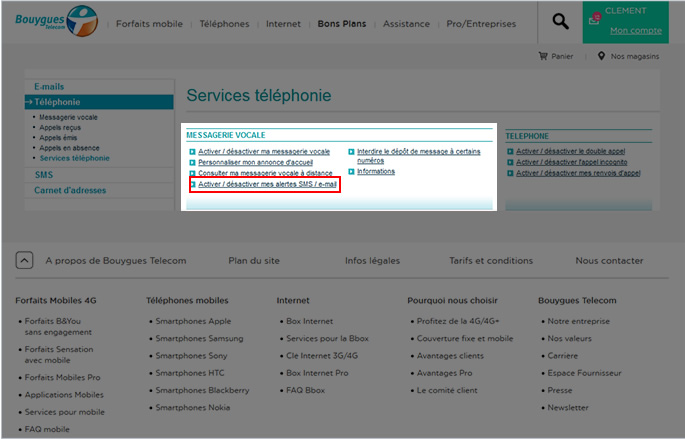Open Assistance in the navigation bar
This screenshot has width=685, height=439.
pyautogui.click(x=406, y=24)
